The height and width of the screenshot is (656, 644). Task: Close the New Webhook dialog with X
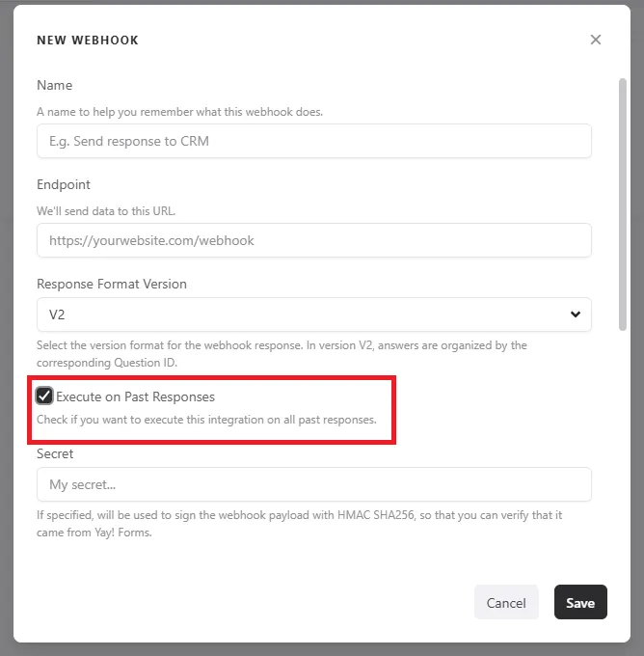tap(596, 40)
